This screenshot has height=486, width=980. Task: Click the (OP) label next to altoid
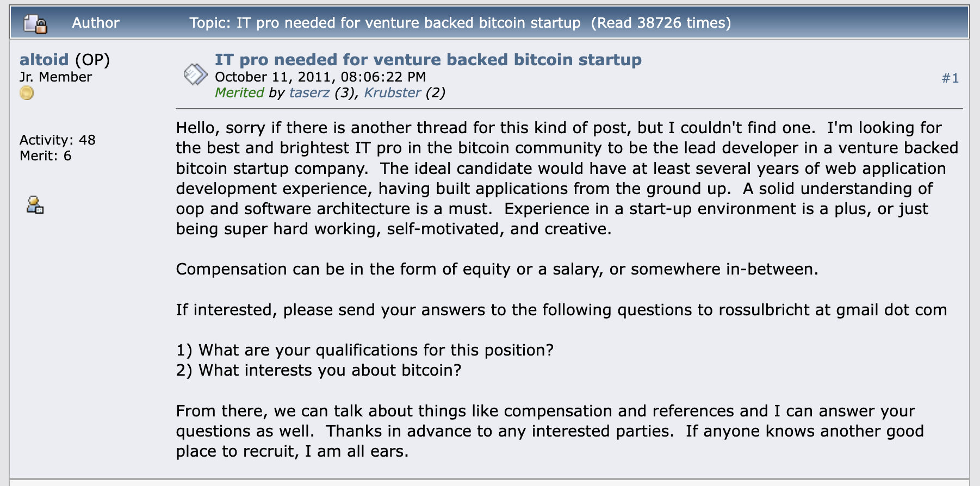[92, 59]
